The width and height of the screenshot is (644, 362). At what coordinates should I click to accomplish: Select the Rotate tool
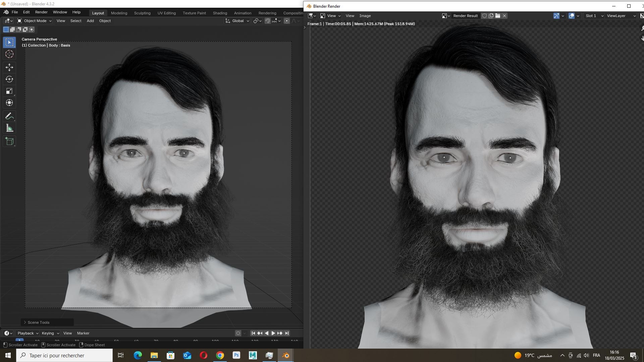pyautogui.click(x=9, y=79)
